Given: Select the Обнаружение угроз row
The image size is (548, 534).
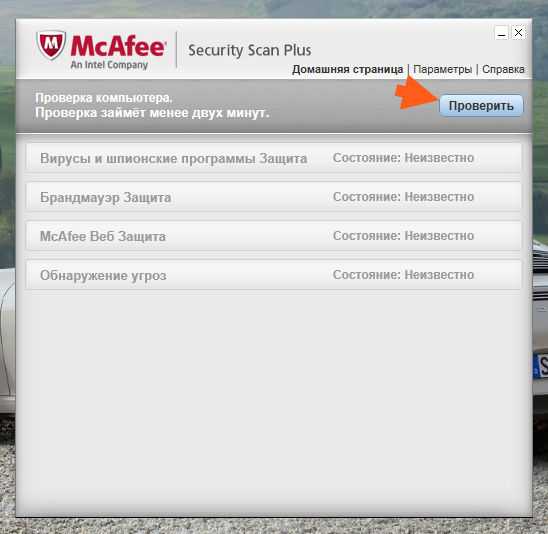Looking at the screenshot, I should click(x=273, y=275).
